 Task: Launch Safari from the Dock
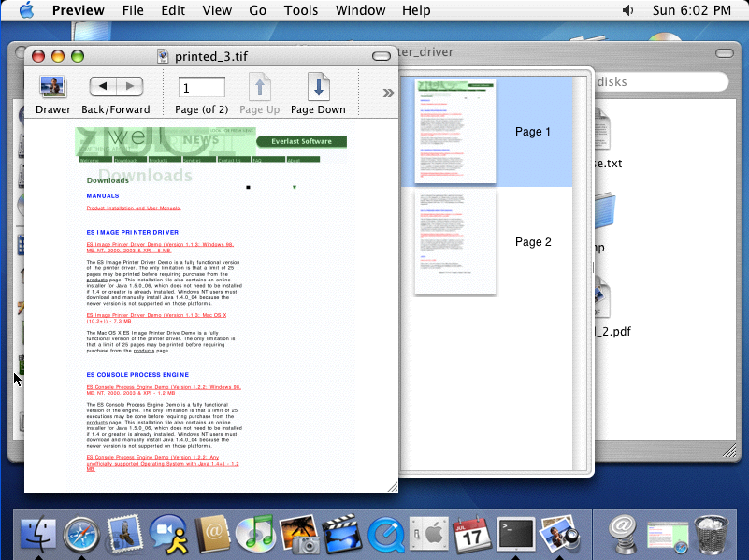[x=81, y=535]
